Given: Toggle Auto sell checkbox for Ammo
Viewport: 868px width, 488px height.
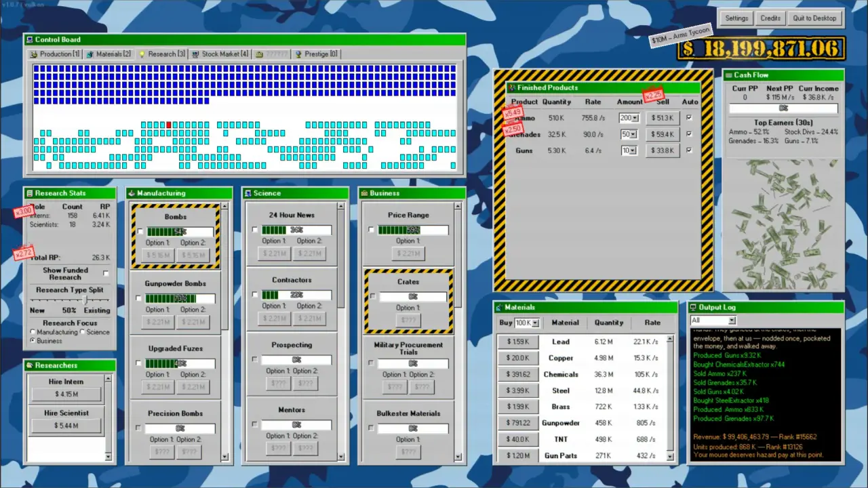Looking at the screenshot, I should coord(690,118).
